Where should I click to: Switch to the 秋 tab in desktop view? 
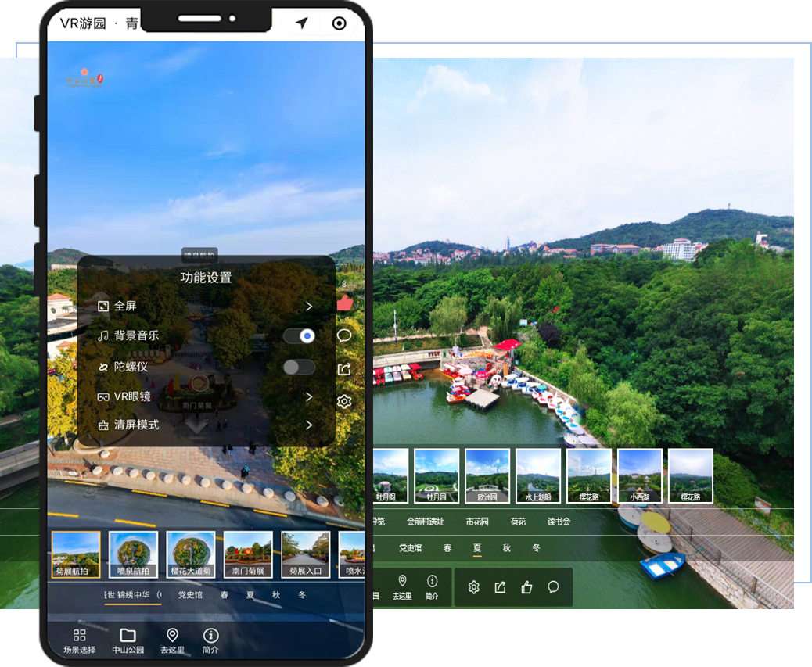(507, 548)
